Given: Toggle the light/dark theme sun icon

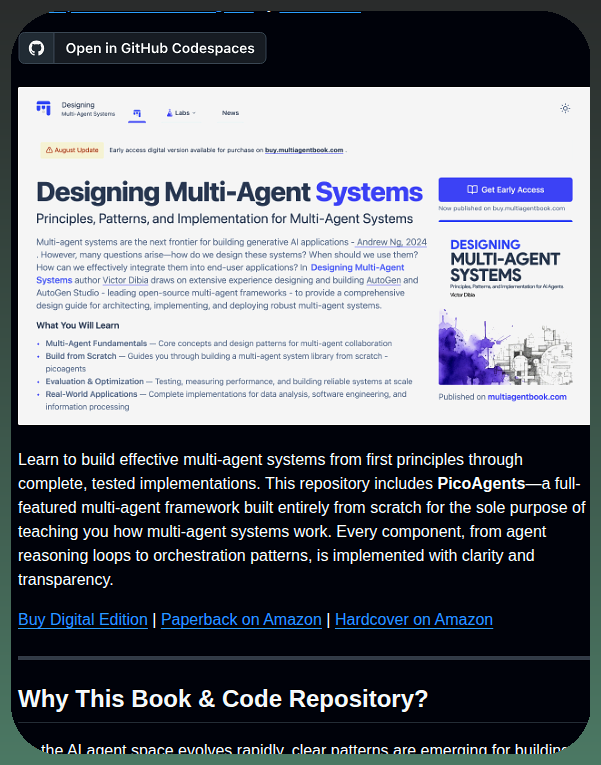Looking at the screenshot, I should 565,108.
